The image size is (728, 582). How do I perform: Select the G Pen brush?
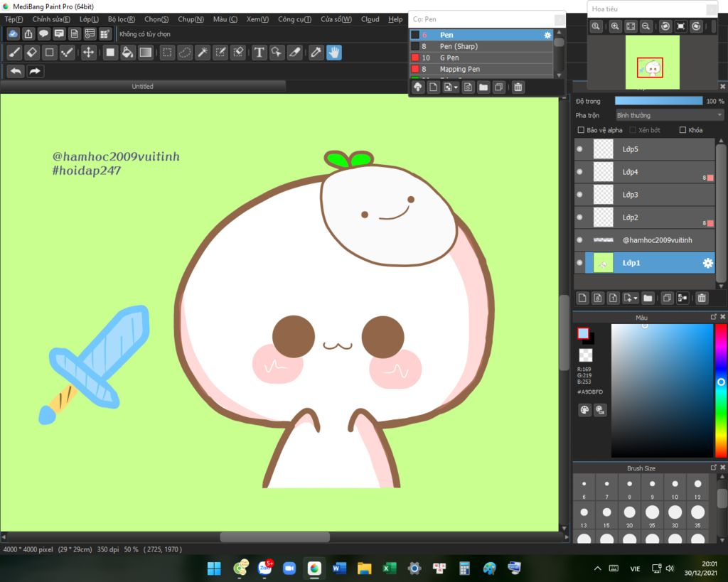pos(481,58)
